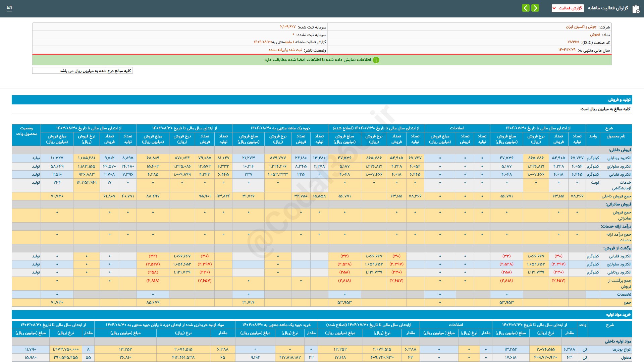The height and width of the screenshot is (362, 644).
Task: Click the شرح column header in sales table
Action: [609, 128]
